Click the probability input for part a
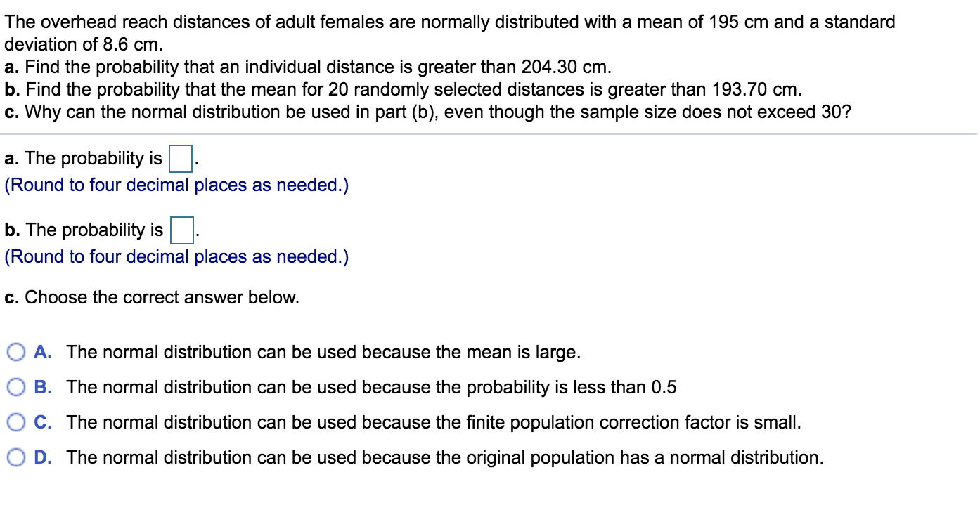This screenshot has width=980, height=510. point(181,159)
